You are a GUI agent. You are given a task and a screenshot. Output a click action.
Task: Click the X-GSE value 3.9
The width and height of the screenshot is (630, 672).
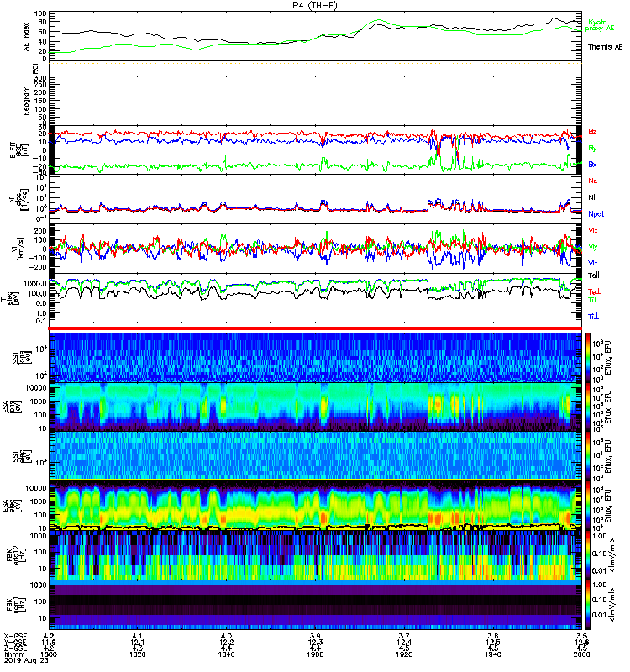pos(315,636)
